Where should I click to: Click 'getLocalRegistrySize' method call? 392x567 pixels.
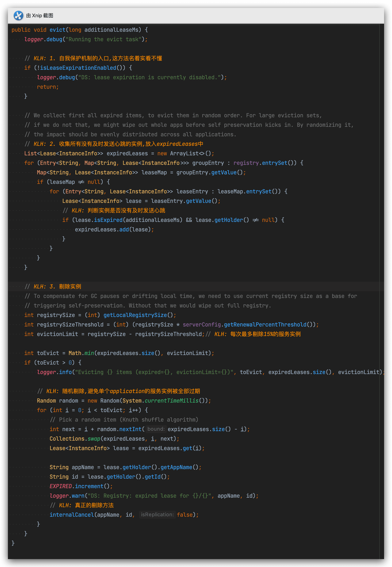click(x=135, y=315)
